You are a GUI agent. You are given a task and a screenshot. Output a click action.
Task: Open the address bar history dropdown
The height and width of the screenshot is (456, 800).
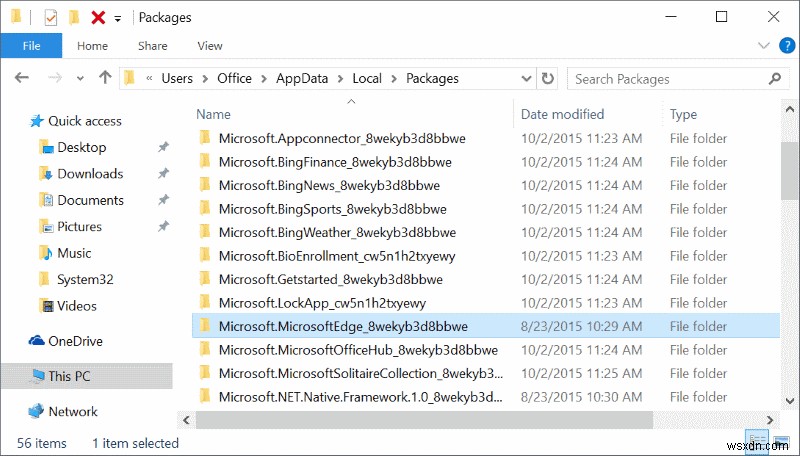[527, 79]
